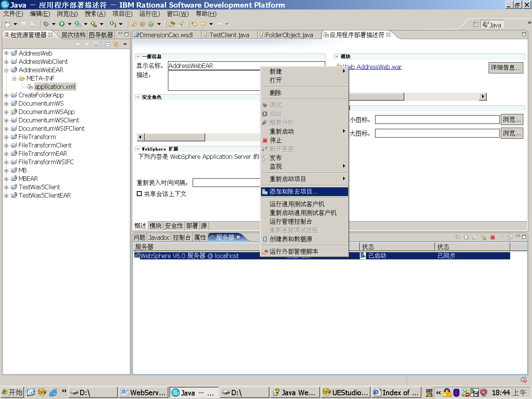Click the 创建表和数据源 context menu item

click(x=304, y=239)
